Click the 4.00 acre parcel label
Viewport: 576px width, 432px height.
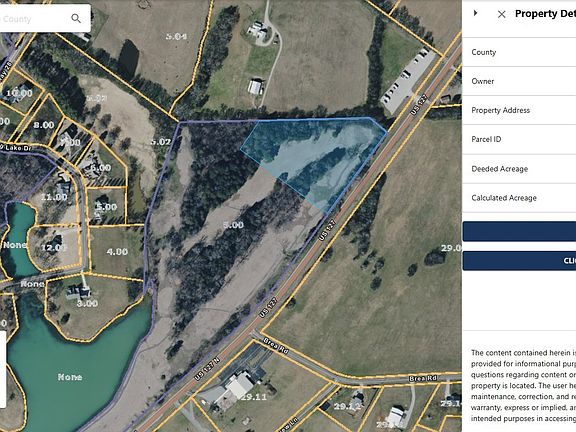[117, 252]
